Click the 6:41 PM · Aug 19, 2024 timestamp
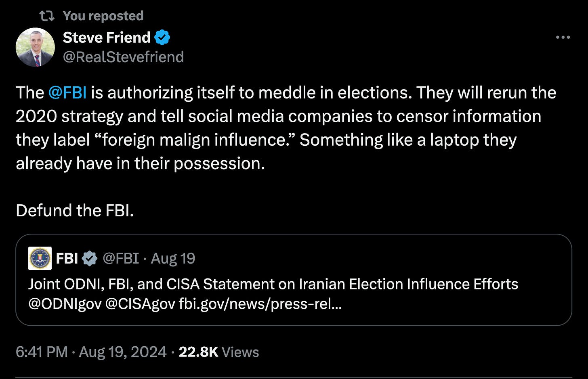 (x=91, y=352)
